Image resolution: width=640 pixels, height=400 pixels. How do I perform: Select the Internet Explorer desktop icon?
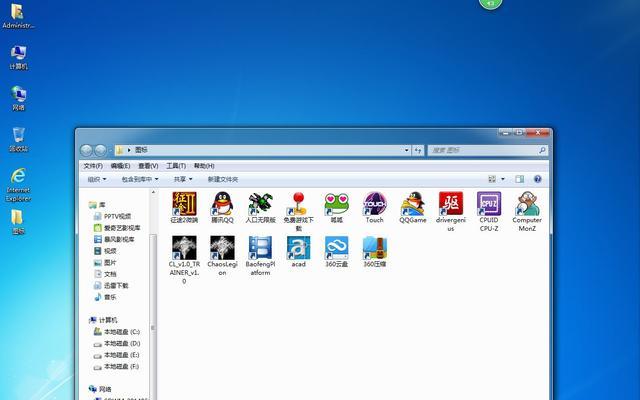pos(18,184)
